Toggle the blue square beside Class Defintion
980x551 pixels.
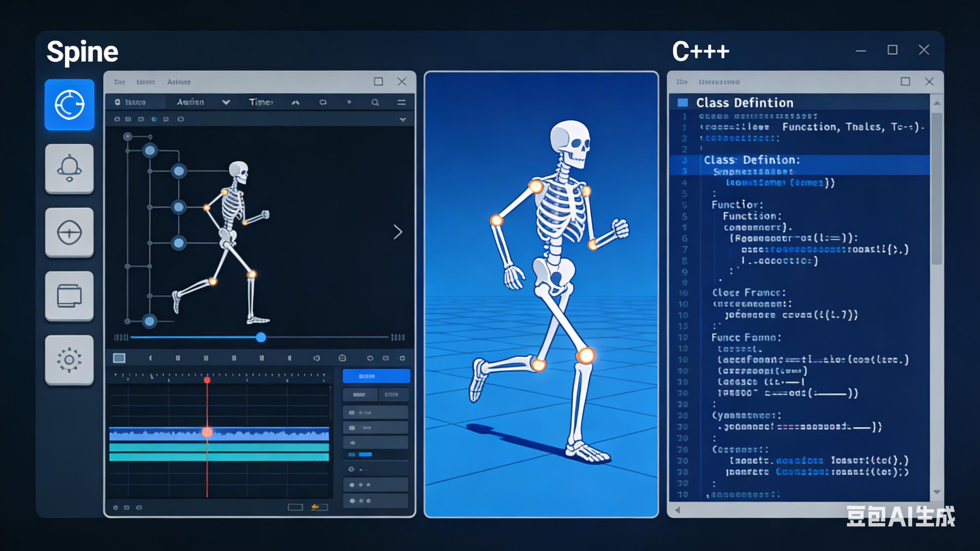(683, 103)
